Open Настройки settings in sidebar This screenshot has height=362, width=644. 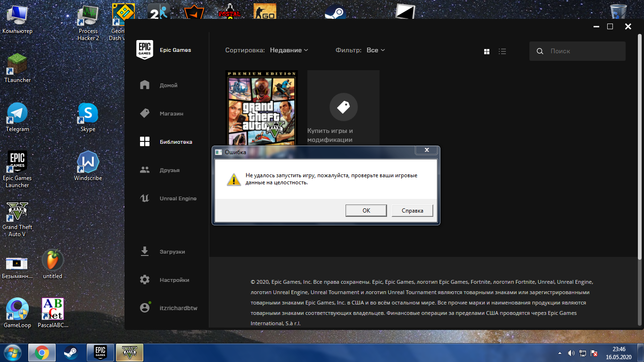click(x=164, y=280)
